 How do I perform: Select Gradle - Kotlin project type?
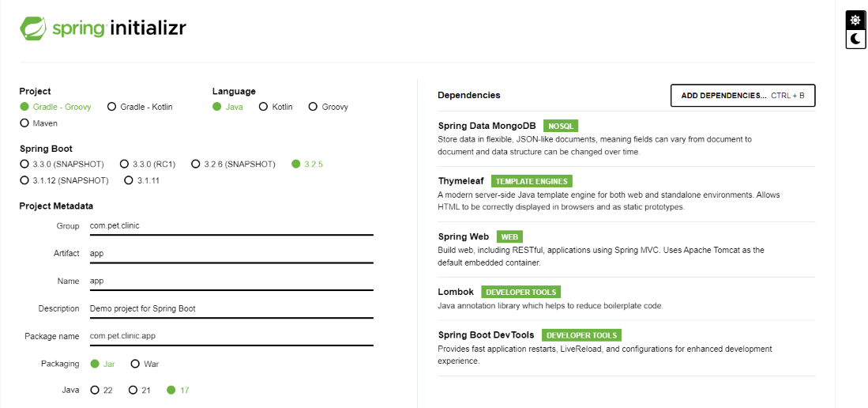112,107
